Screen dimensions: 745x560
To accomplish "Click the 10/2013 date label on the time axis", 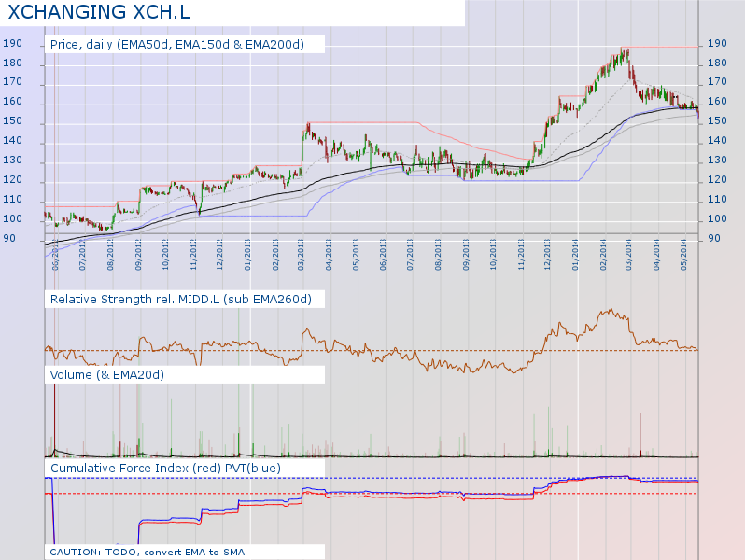I will coord(493,255).
